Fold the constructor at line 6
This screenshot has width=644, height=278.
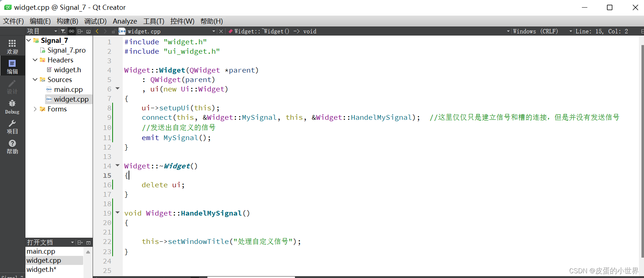(x=117, y=88)
